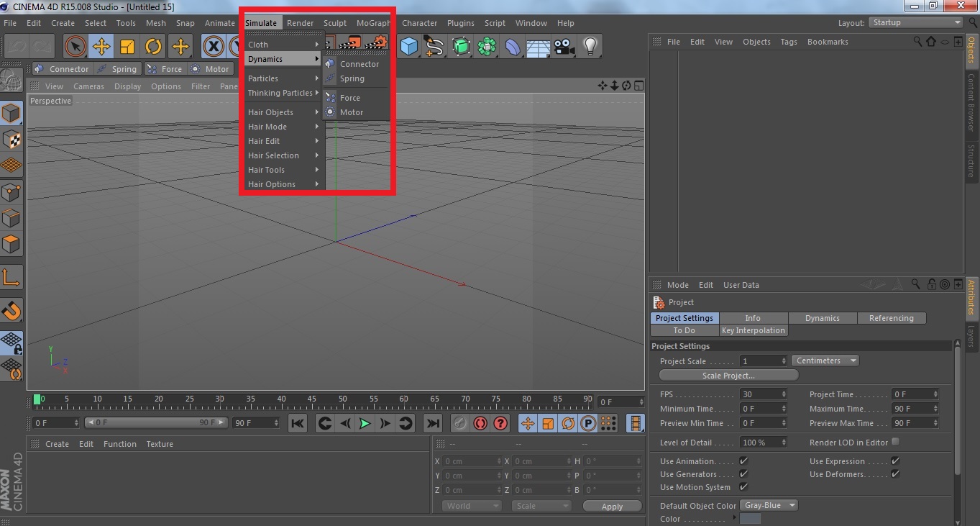Viewport: 980px width, 526px height.
Task: Open the Particles submenu
Action: tap(283, 78)
